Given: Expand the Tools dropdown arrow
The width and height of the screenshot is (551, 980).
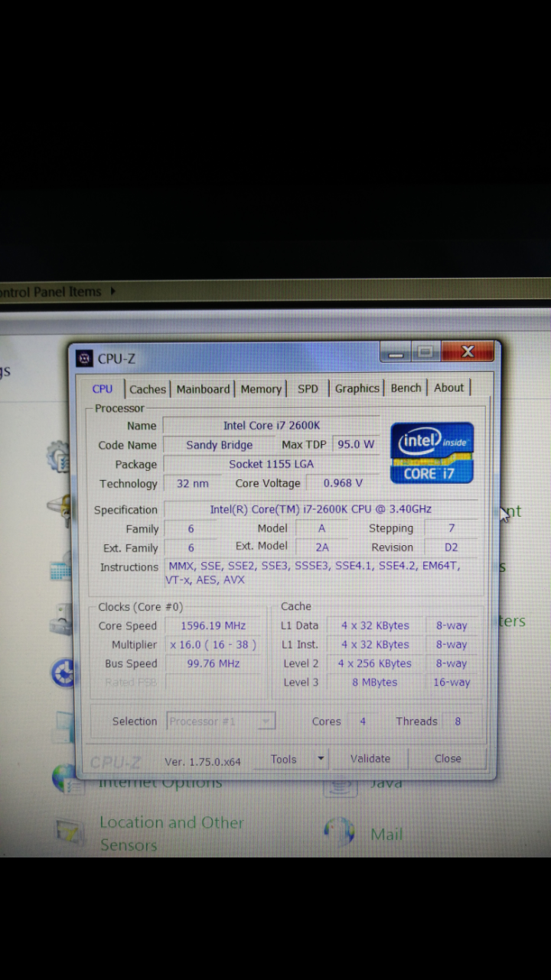Looking at the screenshot, I should [x=321, y=759].
